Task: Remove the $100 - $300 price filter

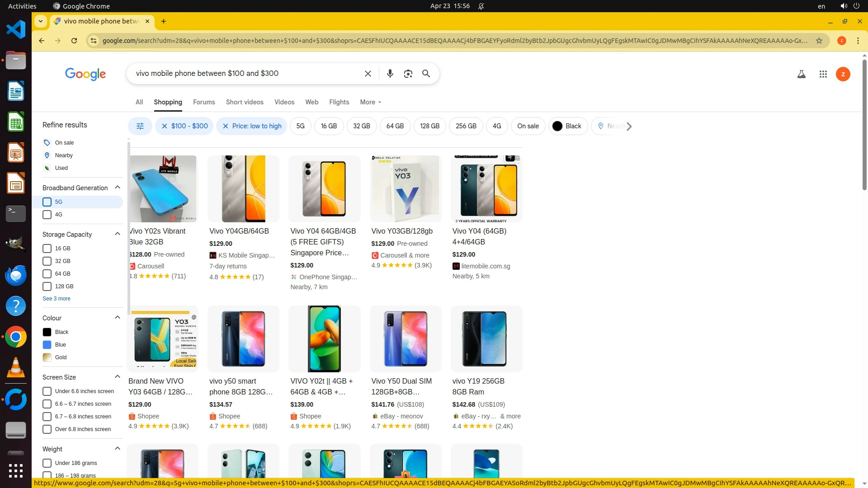Action: (165, 126)
